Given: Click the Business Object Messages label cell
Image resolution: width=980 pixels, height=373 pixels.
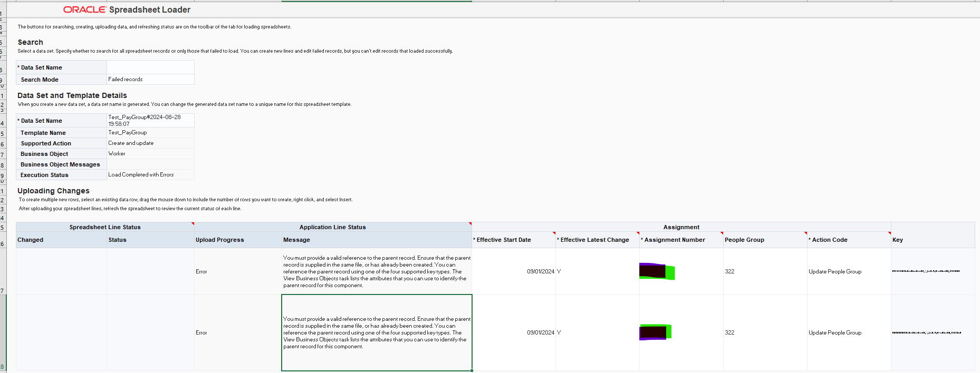Looking at the screenshot, I should coord(61,164).
